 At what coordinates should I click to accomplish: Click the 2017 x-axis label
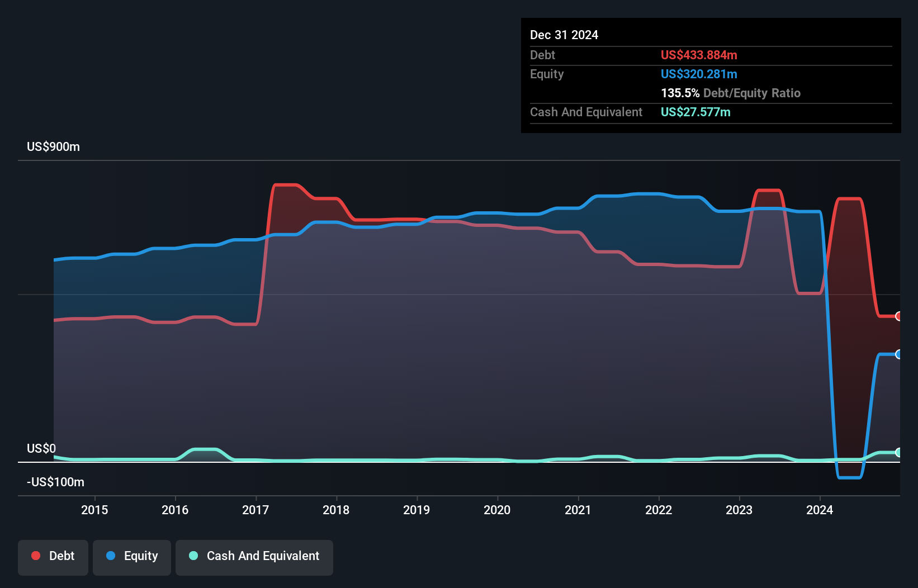(x=255, y=510)
